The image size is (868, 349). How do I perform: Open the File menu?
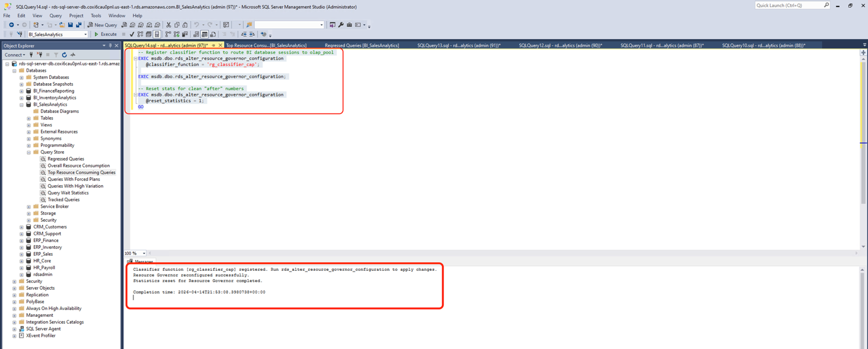(x=6, y=16)
